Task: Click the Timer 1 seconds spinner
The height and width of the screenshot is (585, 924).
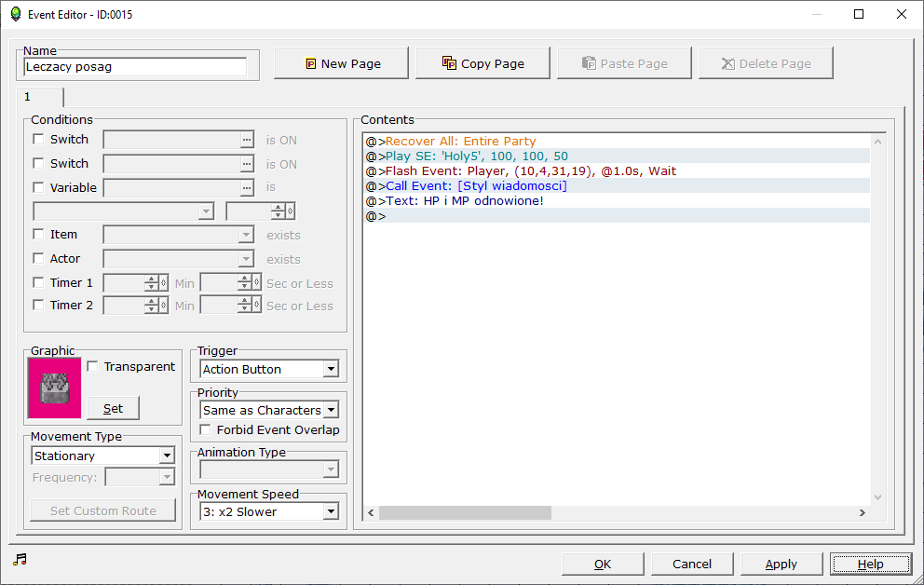Action: click(x=230, y=283)
